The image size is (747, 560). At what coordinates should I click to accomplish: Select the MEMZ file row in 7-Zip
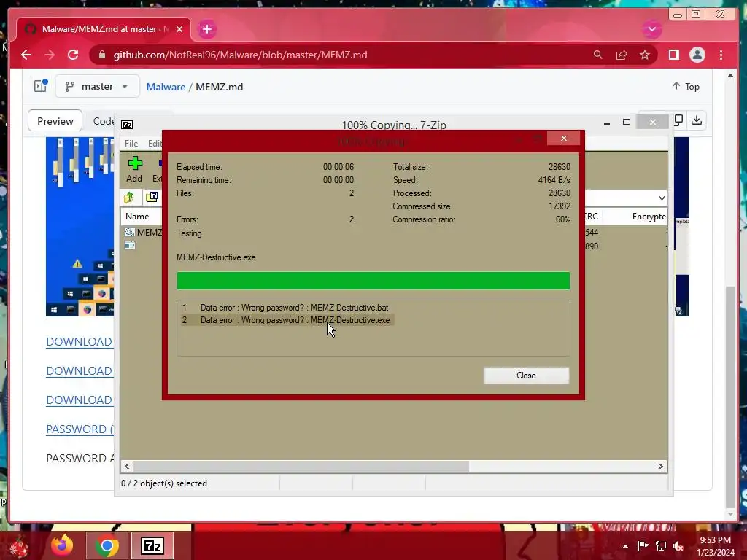(x=143, y=233)
